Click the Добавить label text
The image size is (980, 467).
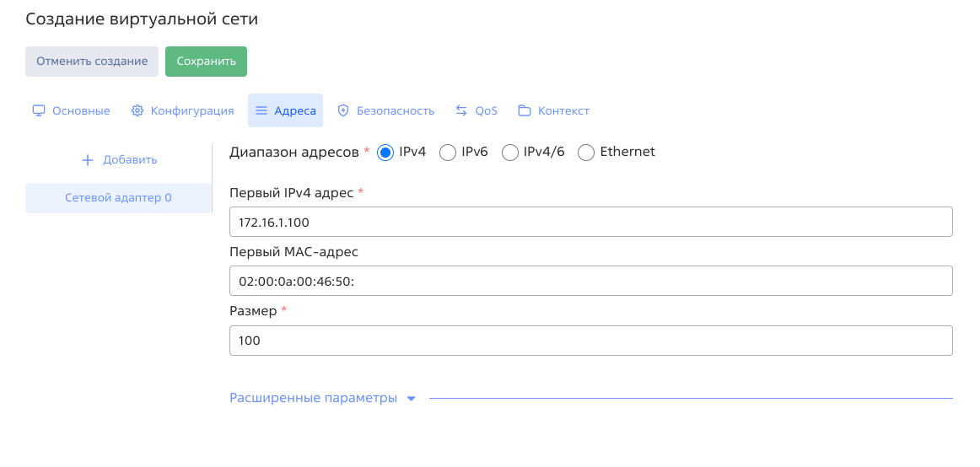click(130, 160)
